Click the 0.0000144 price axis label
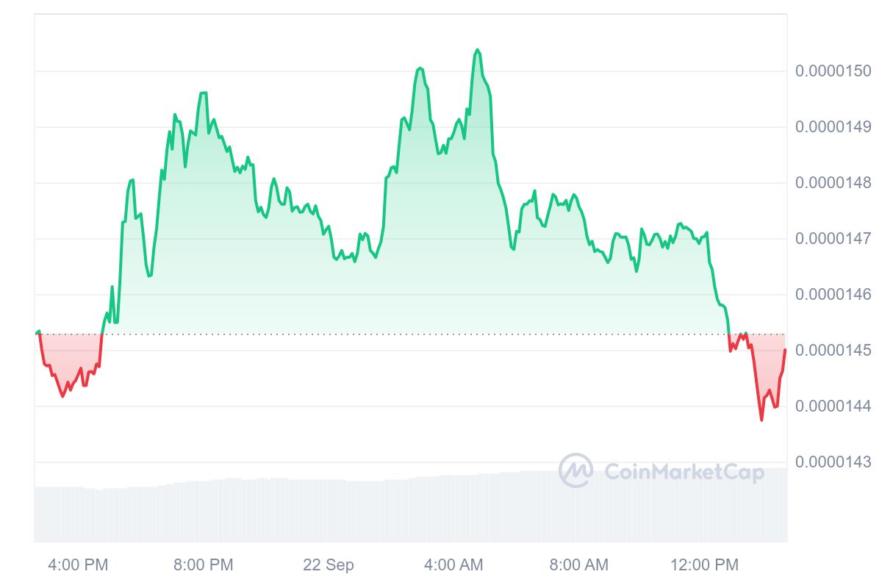882x588 pixels. (x=833, y=406)
